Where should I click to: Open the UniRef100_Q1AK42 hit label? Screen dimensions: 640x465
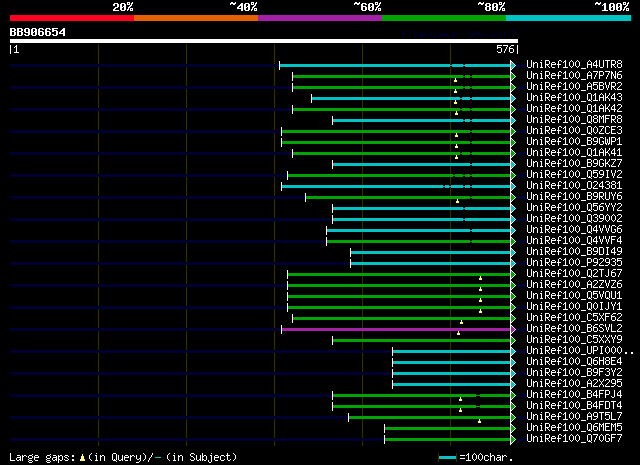(x=574, y=109)
